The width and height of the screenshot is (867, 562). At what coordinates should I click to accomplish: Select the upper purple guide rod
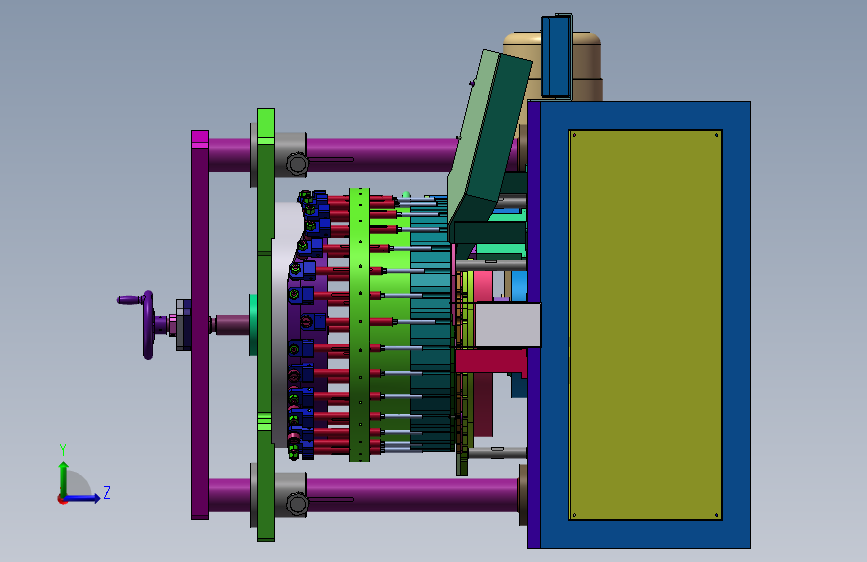382,154
